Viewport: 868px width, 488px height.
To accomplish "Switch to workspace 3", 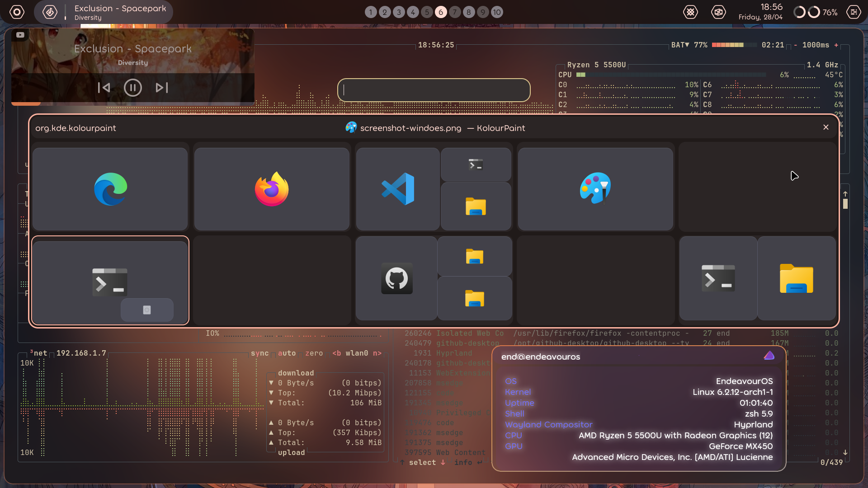I will point(399,12).
